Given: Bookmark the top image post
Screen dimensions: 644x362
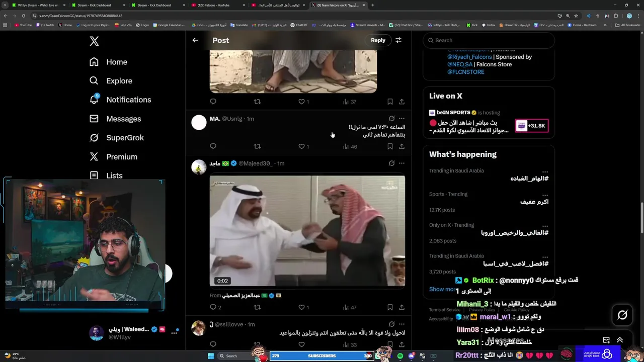Looking at the screenshot, I should tap(390, 102).
